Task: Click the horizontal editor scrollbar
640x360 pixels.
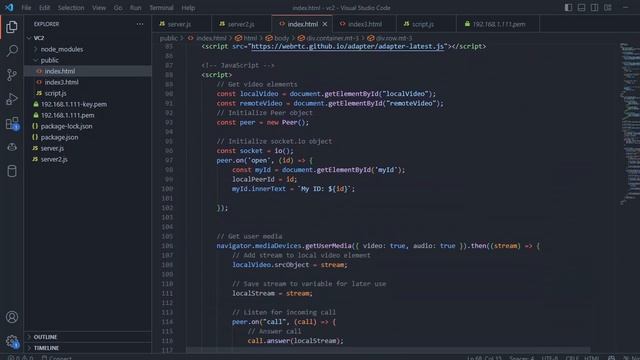Action: click(388, 350)
